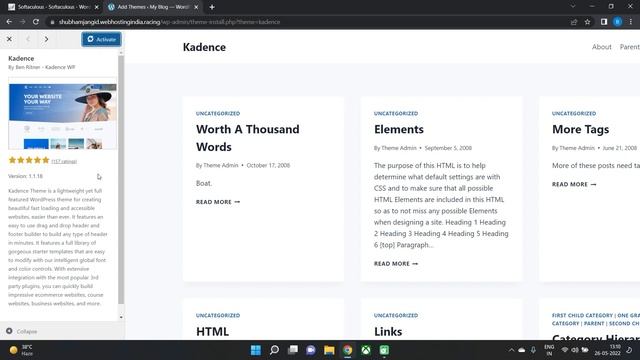Screen dimensions: 640x360
Task: Go forward in browser history
Action: (x=22, y=22)
